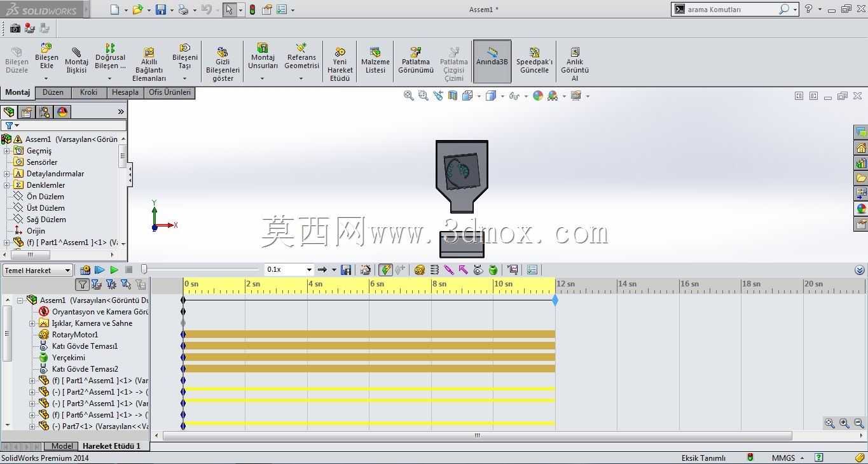Image resolution: width=868 pixels, height=464 pixels.
Task: Expand the Detaylandırmalar tree node
Action: point(7,174)
